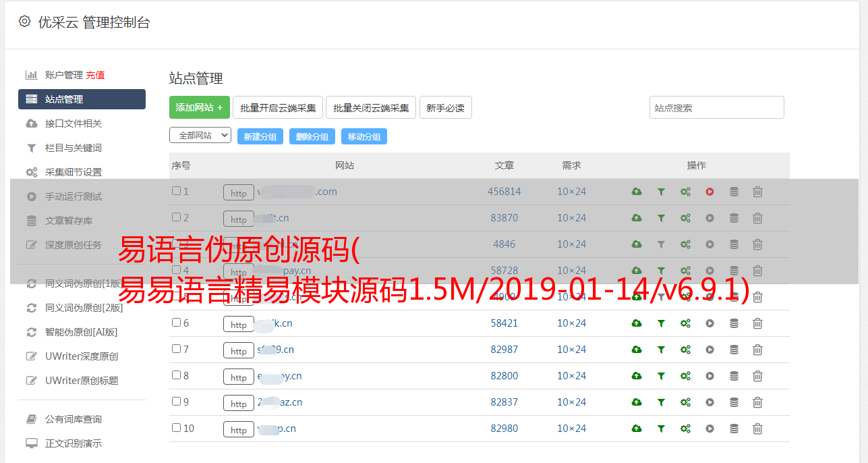This screenshot has height=463, width=868.
Task: Open article count 456814
Action: coord(504,192)
